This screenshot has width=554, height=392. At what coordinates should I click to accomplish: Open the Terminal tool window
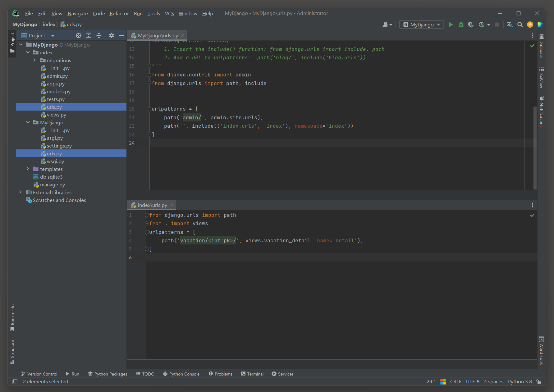252,374
